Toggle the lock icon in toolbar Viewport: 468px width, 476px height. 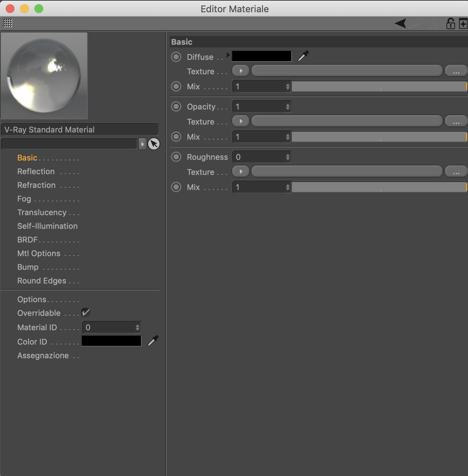(450, 23)
